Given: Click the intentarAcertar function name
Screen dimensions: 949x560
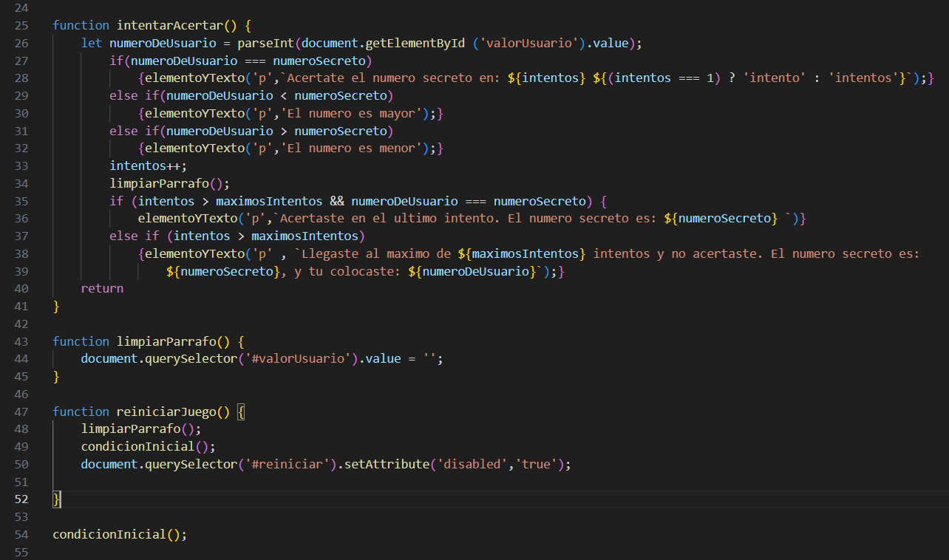Looking at the screenshot, I should click(170, 25).
